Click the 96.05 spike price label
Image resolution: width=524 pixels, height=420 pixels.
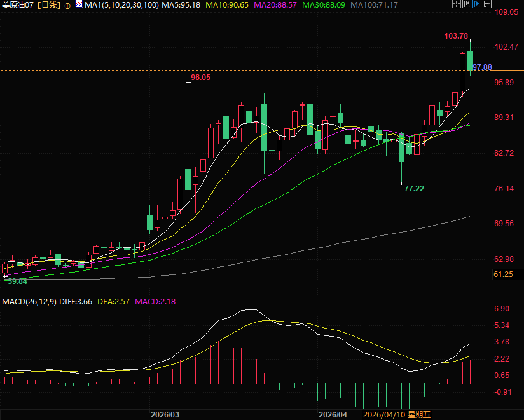tap(200, 78)
